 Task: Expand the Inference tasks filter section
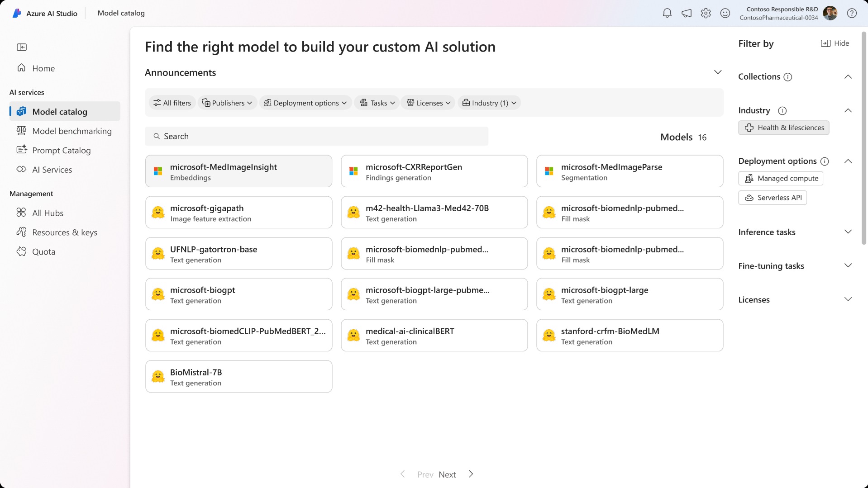click(x=848, y=232)
